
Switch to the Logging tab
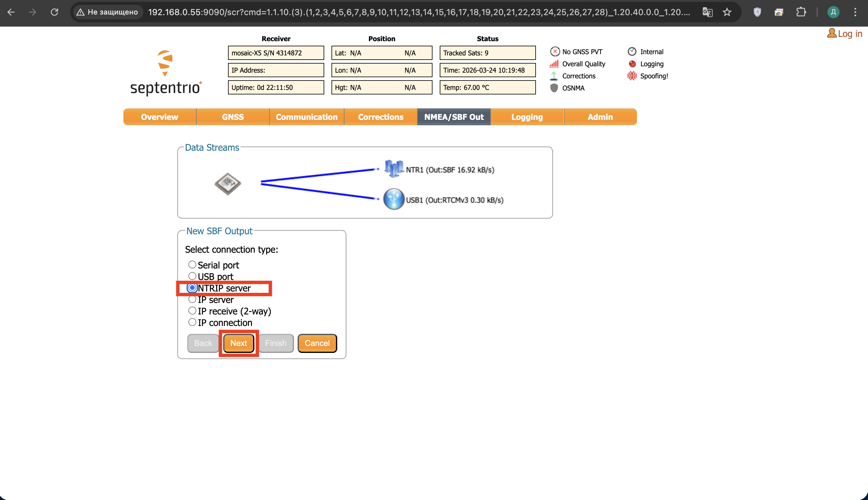tap(527, 117)
